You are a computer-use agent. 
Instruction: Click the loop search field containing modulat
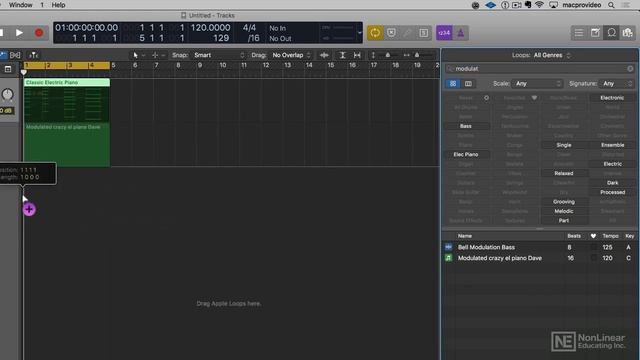click(x=540, y=69)
